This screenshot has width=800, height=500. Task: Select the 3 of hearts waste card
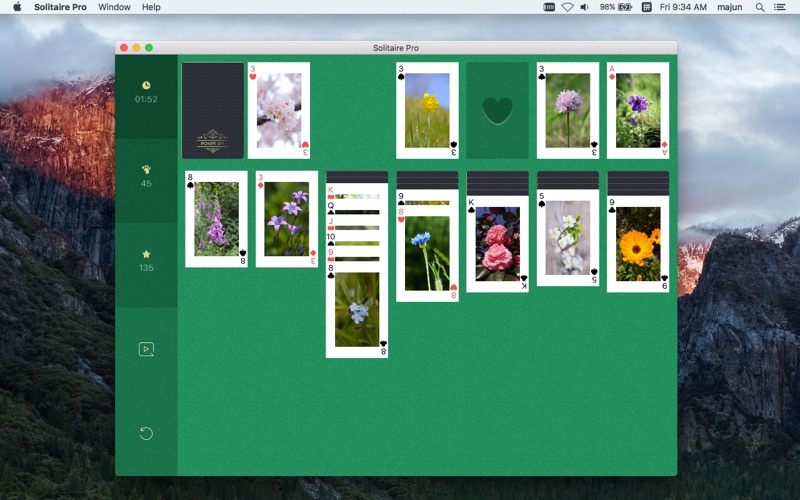pyautogui.click(x=279, y=110)
